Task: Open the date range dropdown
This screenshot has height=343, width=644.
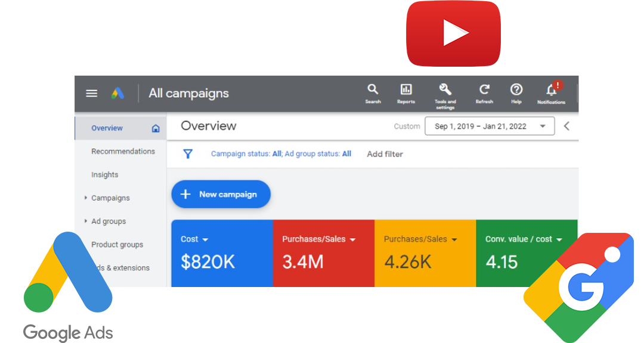Action: click(490, 126)
